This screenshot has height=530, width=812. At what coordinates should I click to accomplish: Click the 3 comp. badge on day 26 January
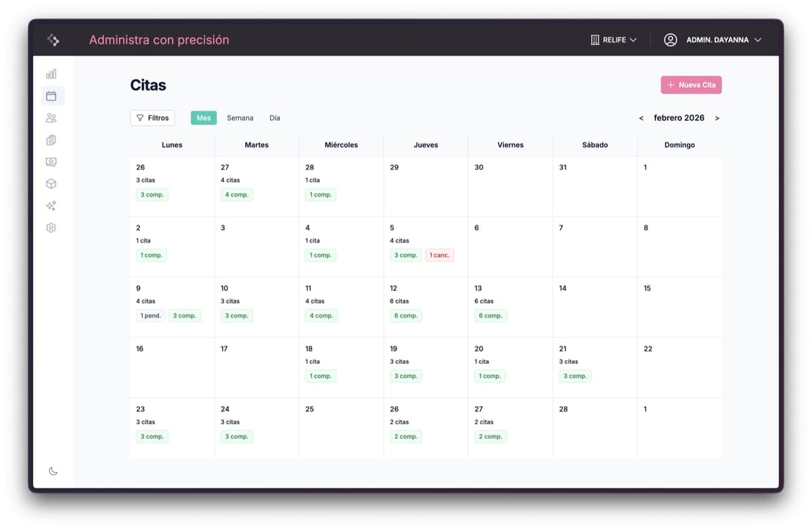tap(152, 195)
